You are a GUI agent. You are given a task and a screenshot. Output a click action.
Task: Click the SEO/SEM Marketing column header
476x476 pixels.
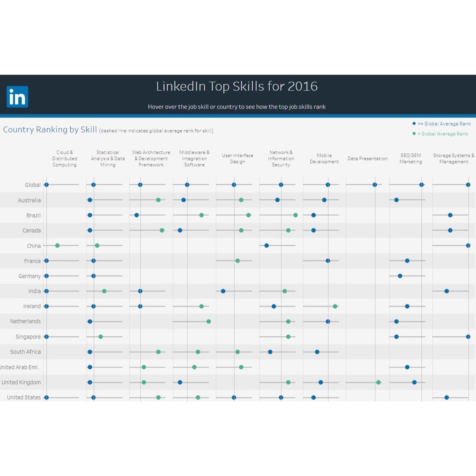pyautogui.click(x=411, y=158)
